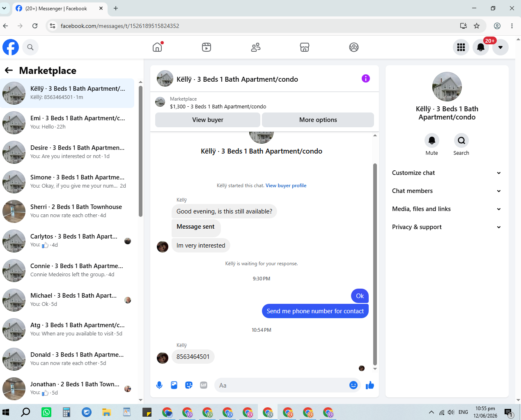The width and height of the screenshot is (521, 420).
Task: Record a voice clip with microphone icon
Action: (159, 385)
